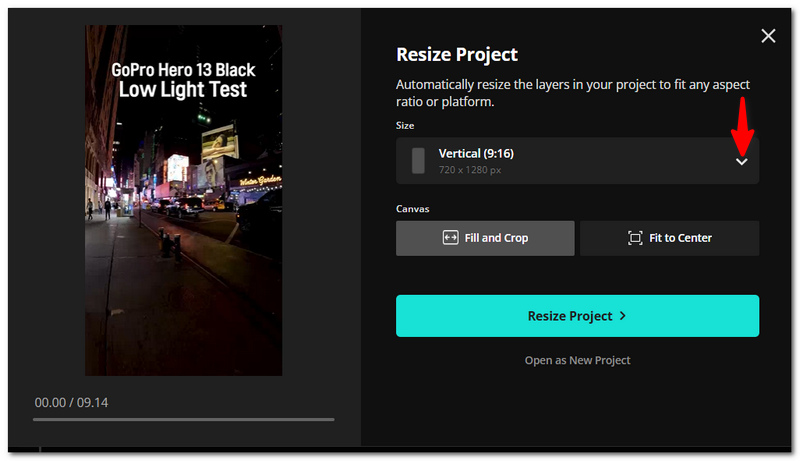The width and height of the screenshot is (800, 461).
Task: Click the arrow on Resize Project button
Action: [x=622, y=316]
